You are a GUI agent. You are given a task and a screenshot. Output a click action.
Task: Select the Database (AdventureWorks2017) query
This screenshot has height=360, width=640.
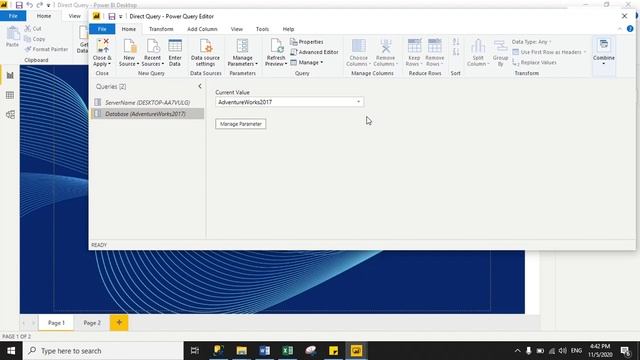(x=147, y=114)
